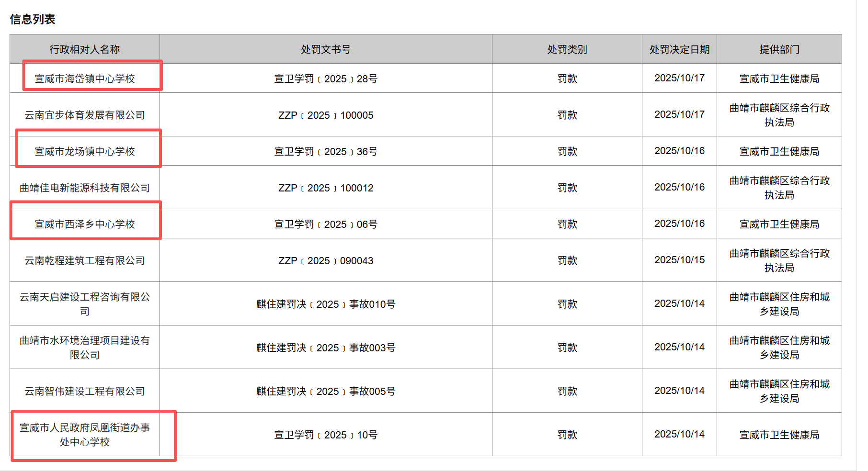The width and height of the screenshot is (868, 471).
Task: Select 云南天启建设工程咨询有限公司 row name
Action: [85, 303]
